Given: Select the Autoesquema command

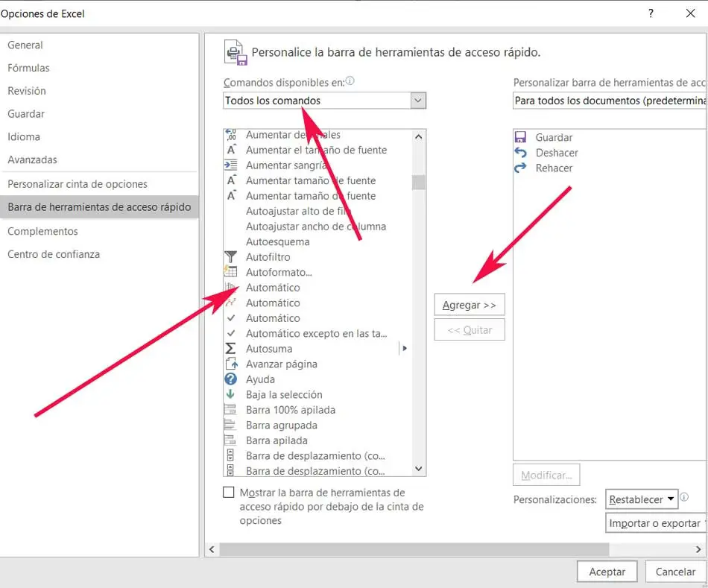Looking at the screenshot, I should point(318,241).
